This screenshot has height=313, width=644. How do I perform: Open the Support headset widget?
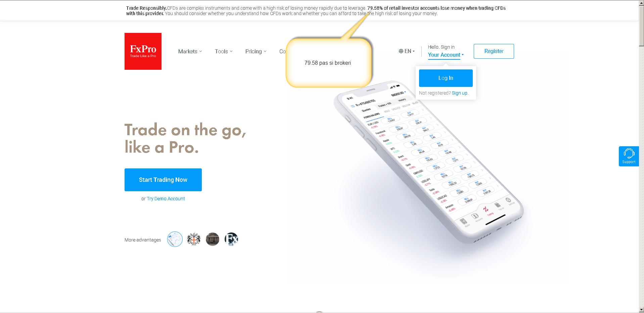[x=629, y=156]
